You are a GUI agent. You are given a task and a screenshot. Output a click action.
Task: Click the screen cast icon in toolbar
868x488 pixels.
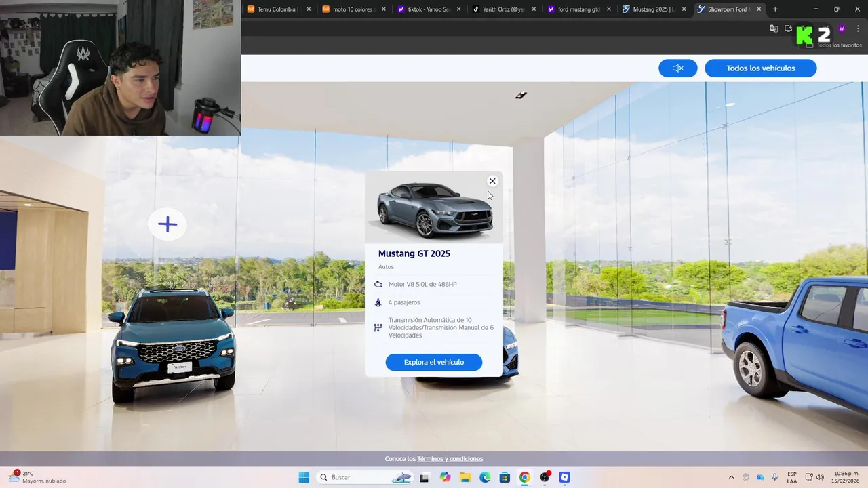tap(788, 28)
